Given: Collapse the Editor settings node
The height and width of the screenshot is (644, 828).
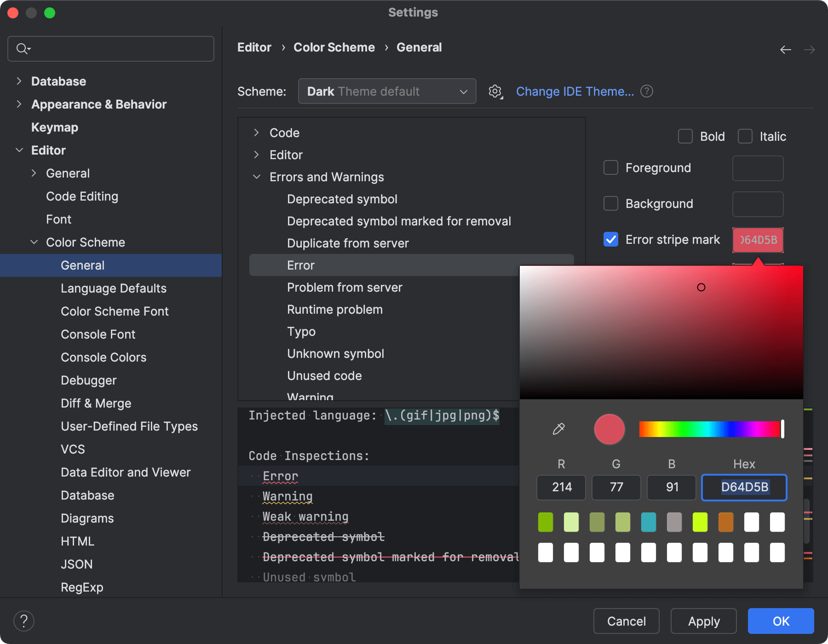Looking at the screenshot, I should tap(19, 150).
